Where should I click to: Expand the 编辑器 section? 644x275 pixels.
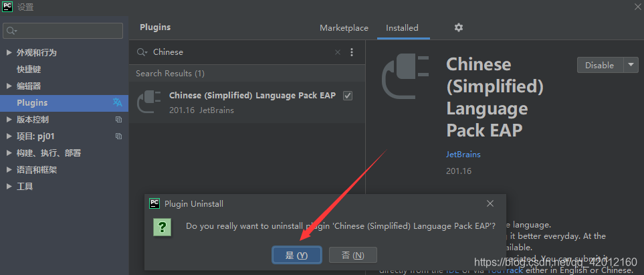click(9, 86)
